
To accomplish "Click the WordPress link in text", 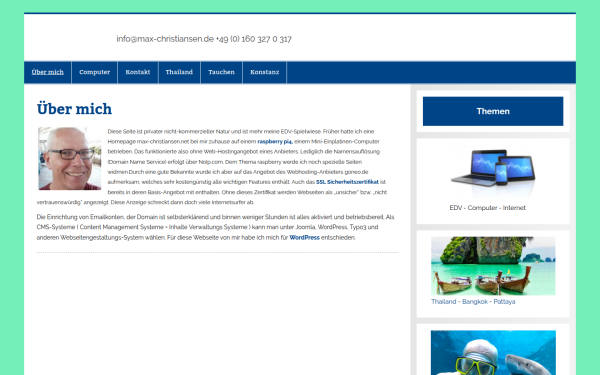I will click(305, 238).
